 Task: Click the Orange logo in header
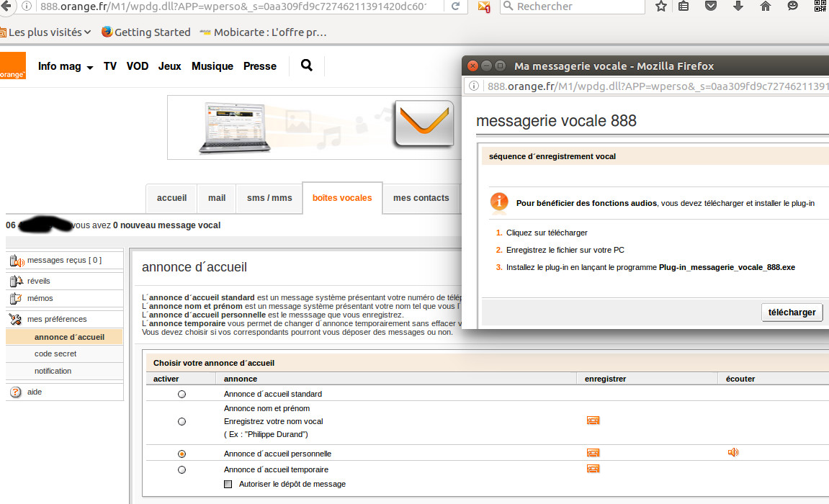(x=12, y=66)
